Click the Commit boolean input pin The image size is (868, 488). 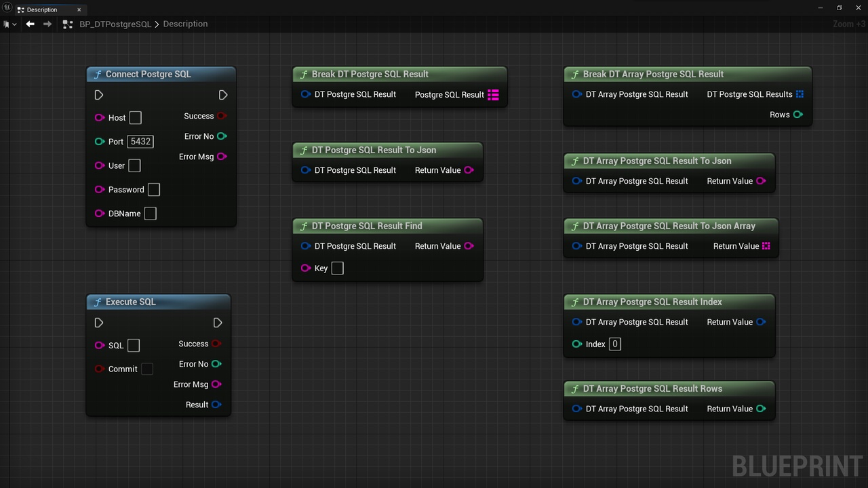click(100, 369)
